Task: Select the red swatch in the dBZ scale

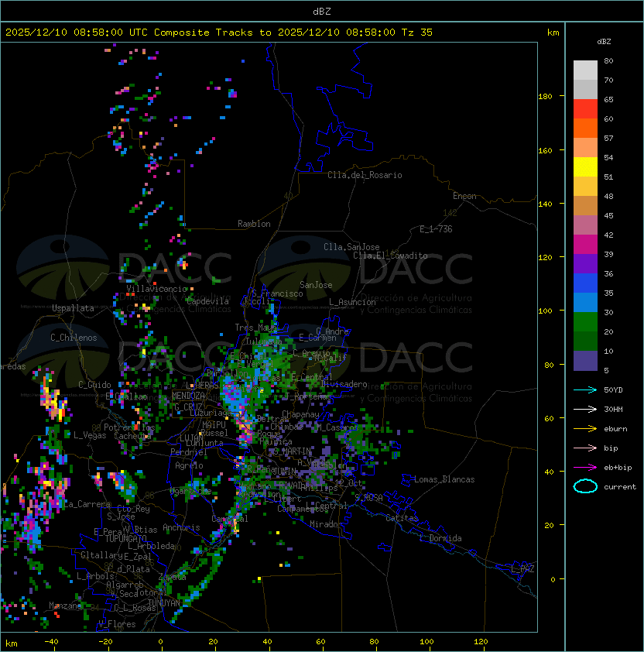Action: point(585,109)
